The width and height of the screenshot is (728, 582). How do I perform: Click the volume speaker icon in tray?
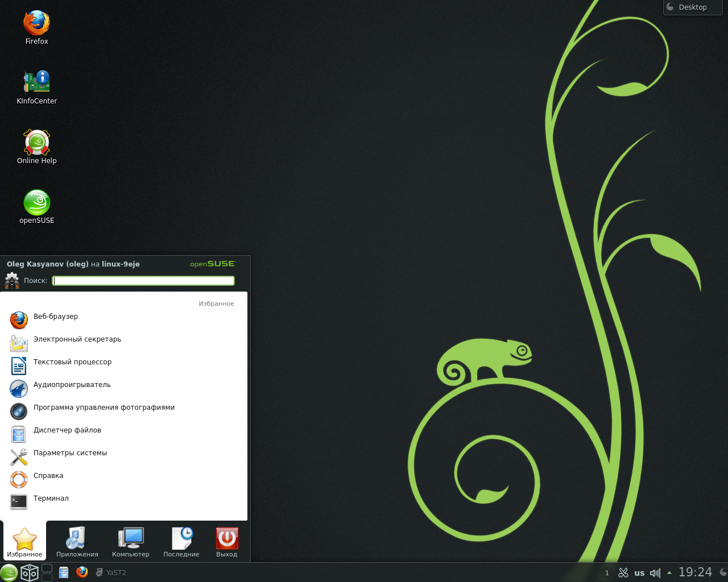click(x=655, y=572)
